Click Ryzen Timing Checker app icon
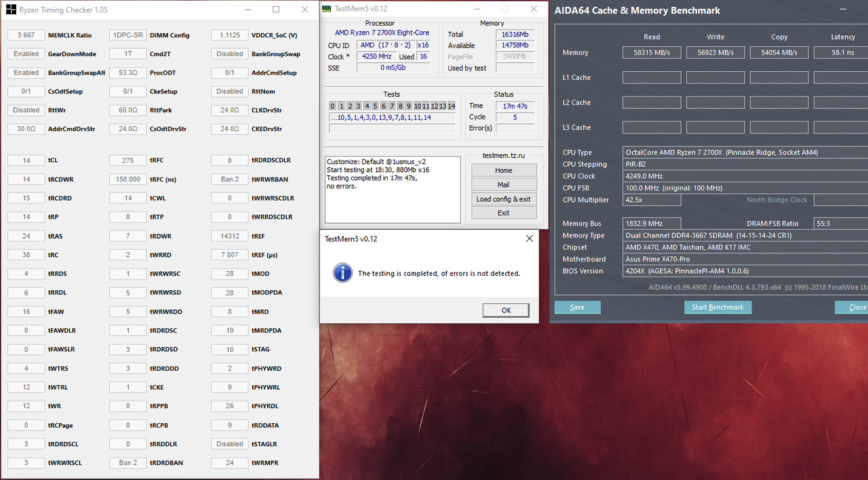868x480 pixels. pos(12,10)
